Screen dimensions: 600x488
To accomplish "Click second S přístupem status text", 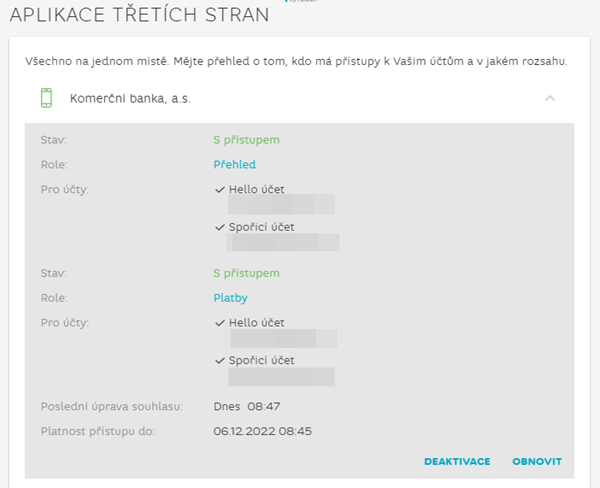I will coord(246,273).
